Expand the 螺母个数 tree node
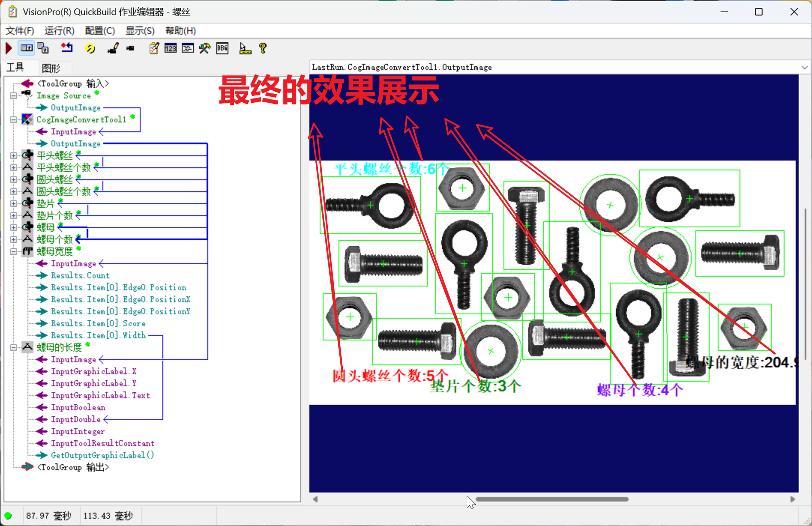This screenshot has width=812, height=526. 14,239
